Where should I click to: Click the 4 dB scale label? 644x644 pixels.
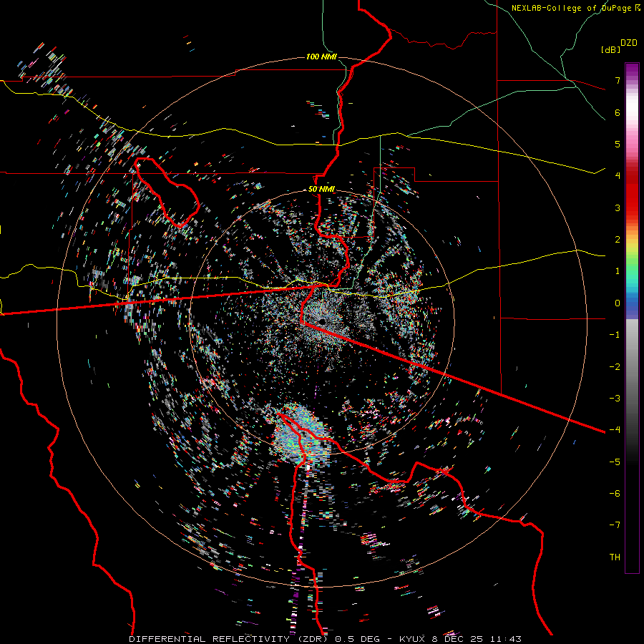pos(618,176)
